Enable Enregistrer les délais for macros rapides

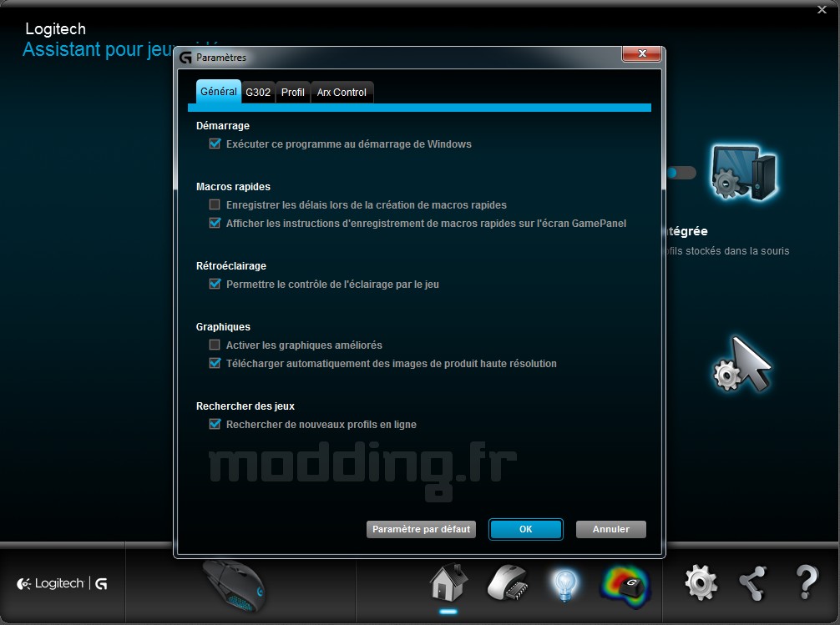pyautogui.click(x=215, y=204)
